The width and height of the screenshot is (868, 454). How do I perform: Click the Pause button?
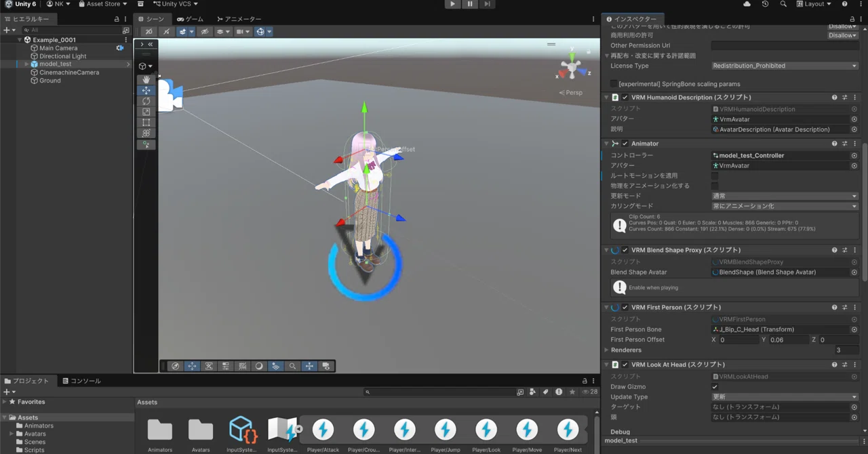[469, 4]
